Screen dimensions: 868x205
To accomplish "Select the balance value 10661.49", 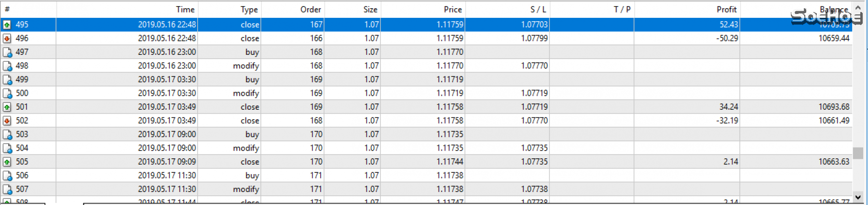I will 833,121.
